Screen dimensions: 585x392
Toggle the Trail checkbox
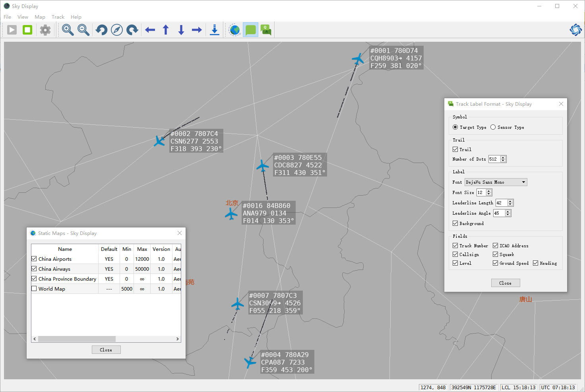pos(455,149)
